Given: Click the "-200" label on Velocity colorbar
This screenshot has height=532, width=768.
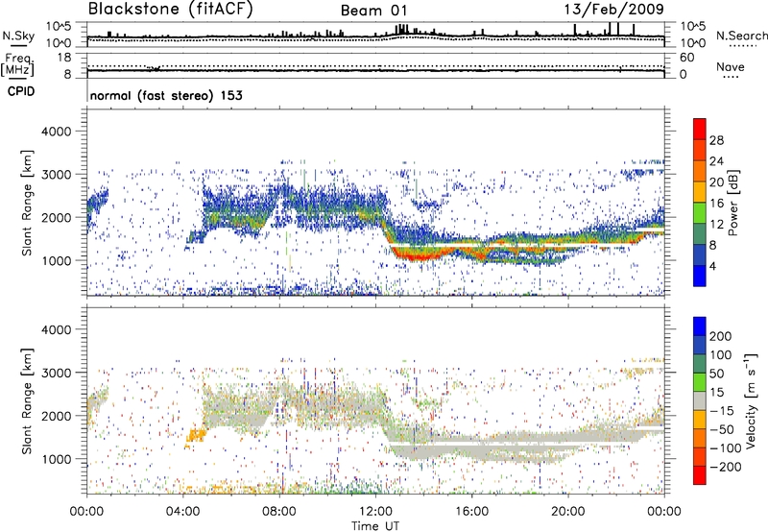Looking at the screenshot, I should [x=726, y=467].
